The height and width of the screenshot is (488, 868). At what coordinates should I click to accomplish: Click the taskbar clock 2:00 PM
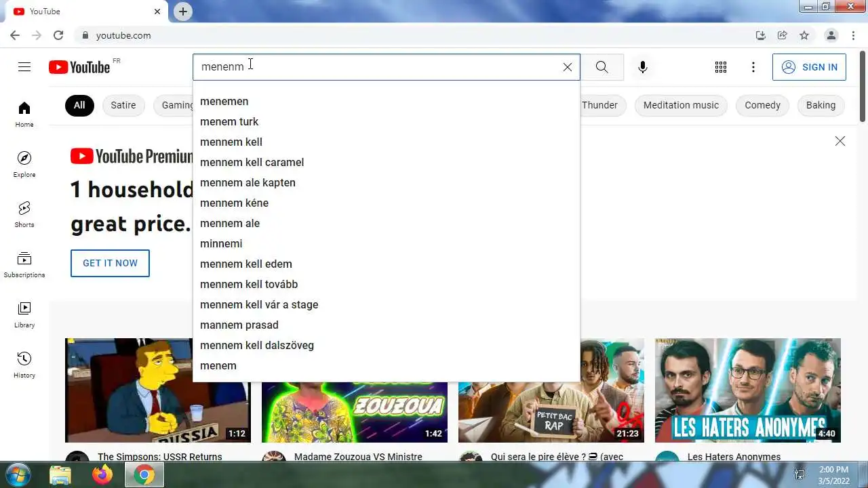tap(833, 470)
